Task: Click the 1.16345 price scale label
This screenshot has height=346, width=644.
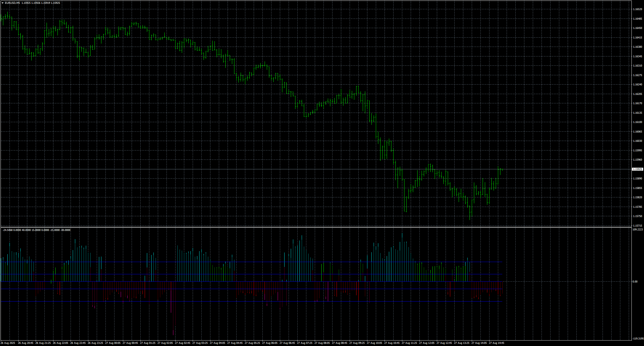Action: pos(637,56)
